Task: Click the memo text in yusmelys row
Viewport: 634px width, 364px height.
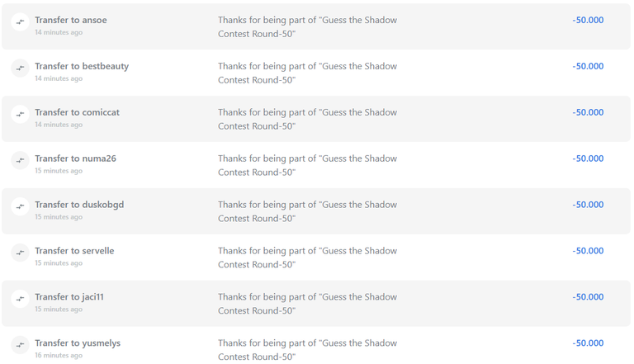Action: [x=307, y=350]
